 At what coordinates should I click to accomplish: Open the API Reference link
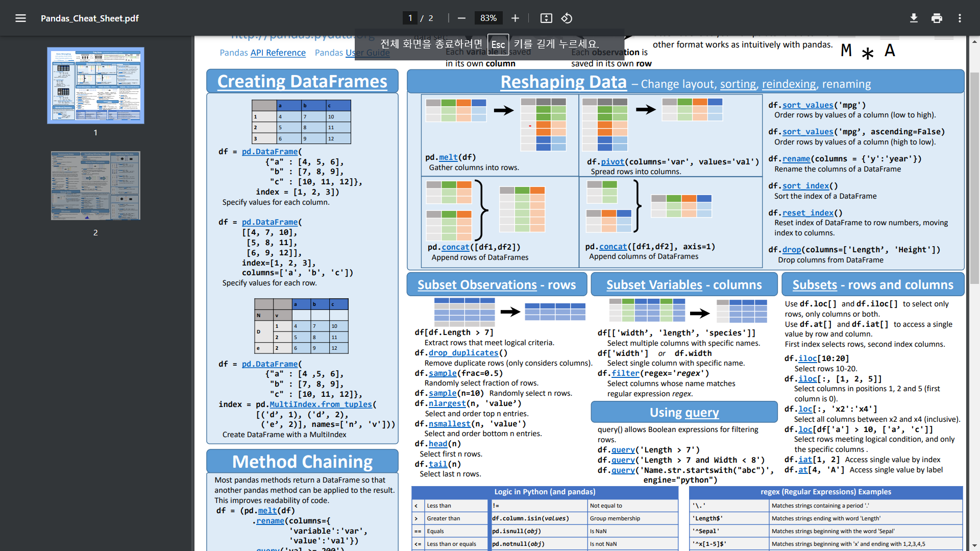[x=278, y=53]
